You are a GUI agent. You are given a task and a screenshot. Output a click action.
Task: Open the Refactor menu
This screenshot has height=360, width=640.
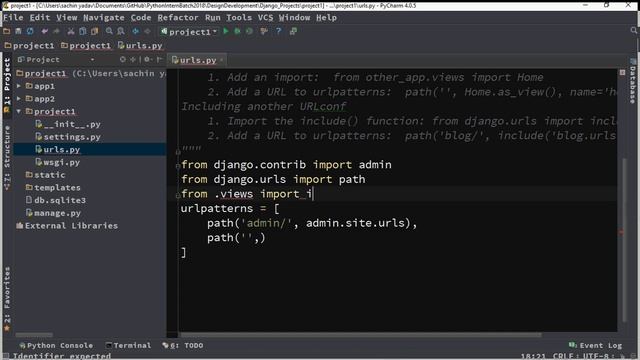click(178, 18)
